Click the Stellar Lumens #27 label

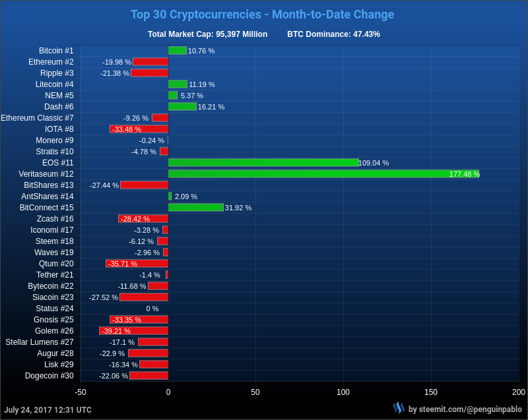pos(40,342)
